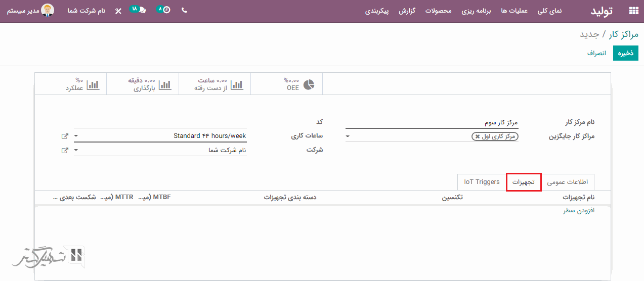Open external link for working hours
The width and height of the screenshot is (644, 281).
tap(65, 136)
